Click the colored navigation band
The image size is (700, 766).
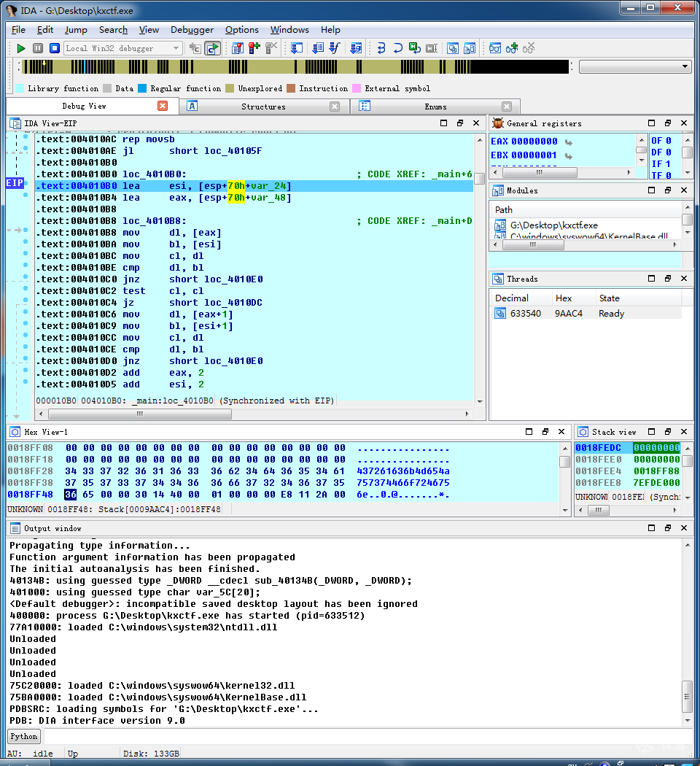(296, 66)
